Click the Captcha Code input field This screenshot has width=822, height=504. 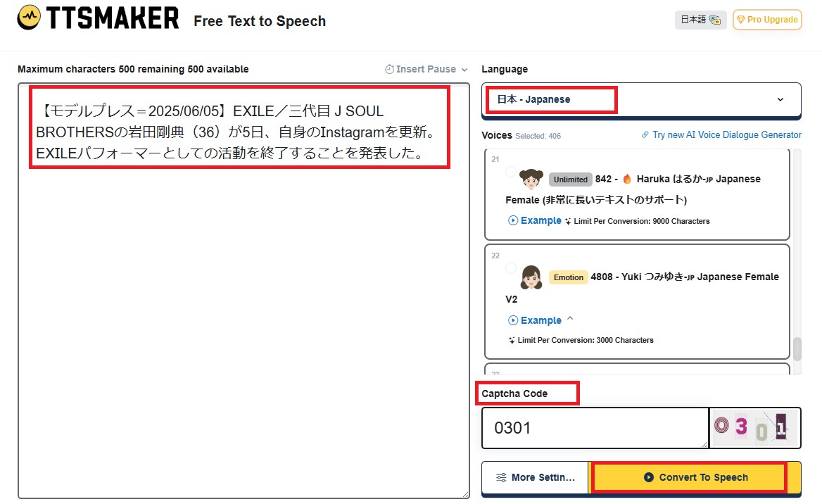click(595, 428)
